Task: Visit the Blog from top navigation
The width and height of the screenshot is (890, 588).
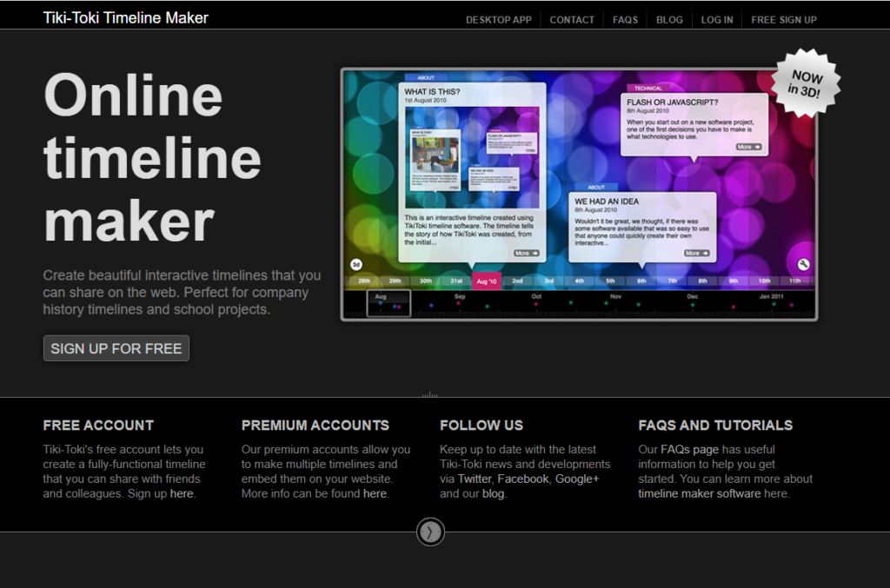Action: [x=669, y=20]
